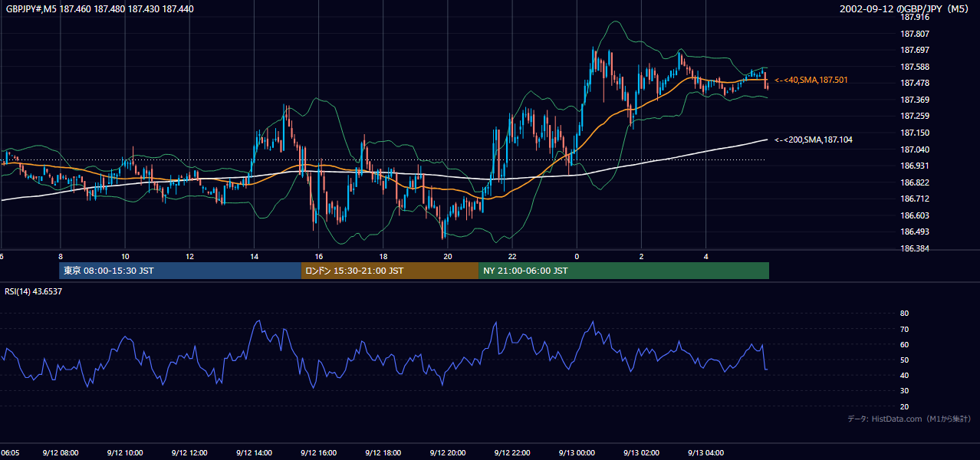This screenshot has width=980, height=460.
Task: Click RSI level 50 on the scale
Action: point(904,360)
